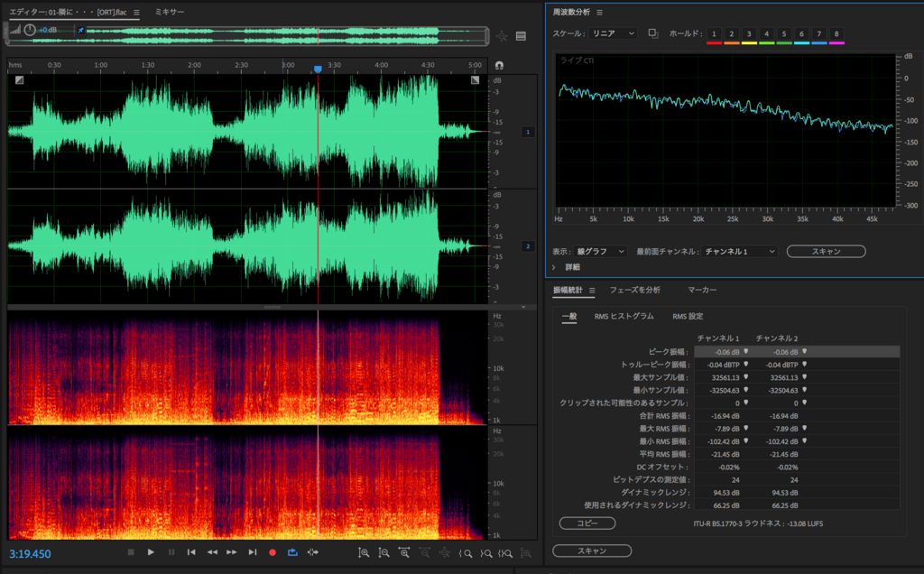Toggle snapping magnet icon beside the time ruler
This screenshot has width=924, height=574.
tap(500, 65)
